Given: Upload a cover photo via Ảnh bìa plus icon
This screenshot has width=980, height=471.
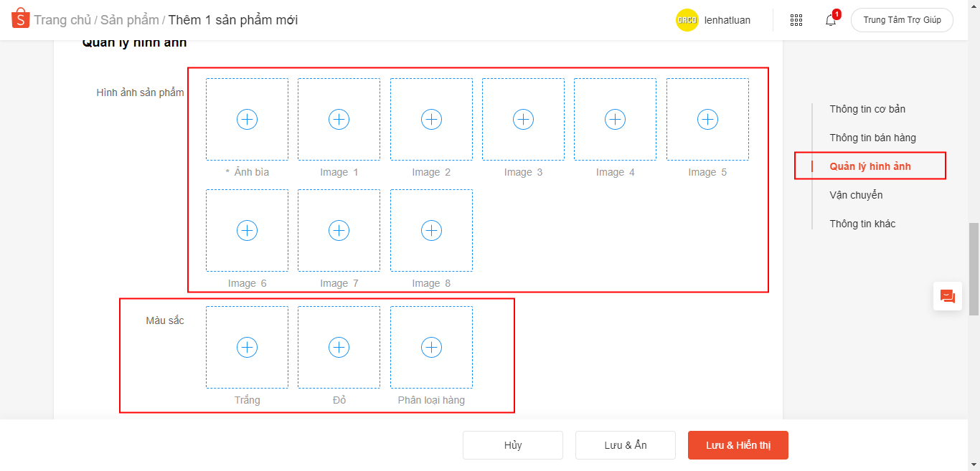Looking at the screenshot, I should pyautogui.click(x=247, y=119).
